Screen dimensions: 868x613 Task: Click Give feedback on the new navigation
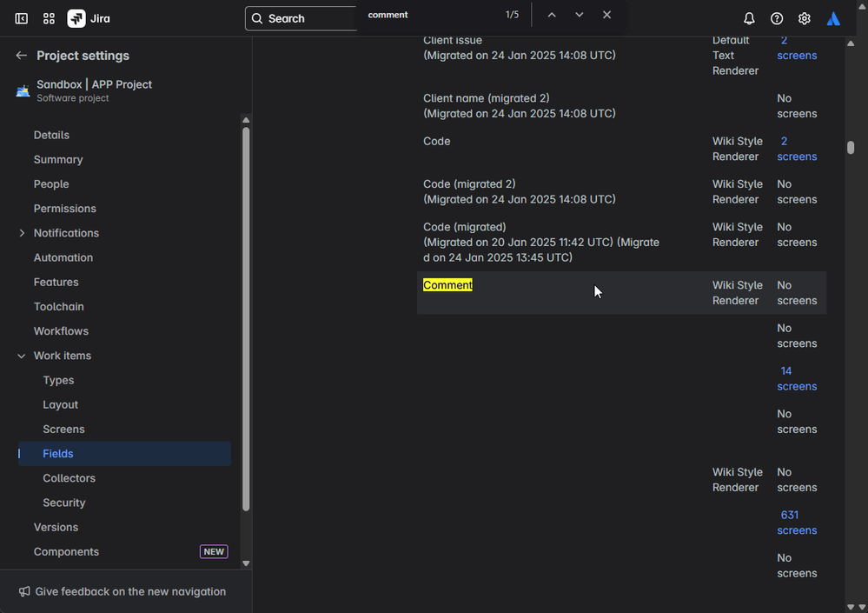pos(130,591)
